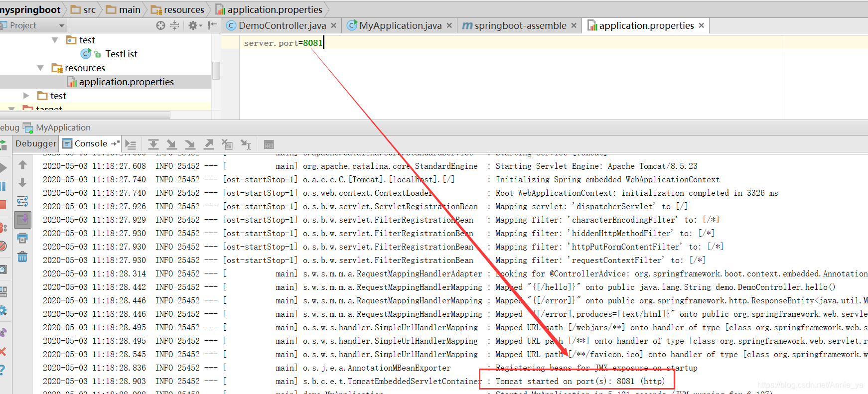Toggle Scroll to End in console
This screenshot has height=394, width=868.
[x=22, y=220]
